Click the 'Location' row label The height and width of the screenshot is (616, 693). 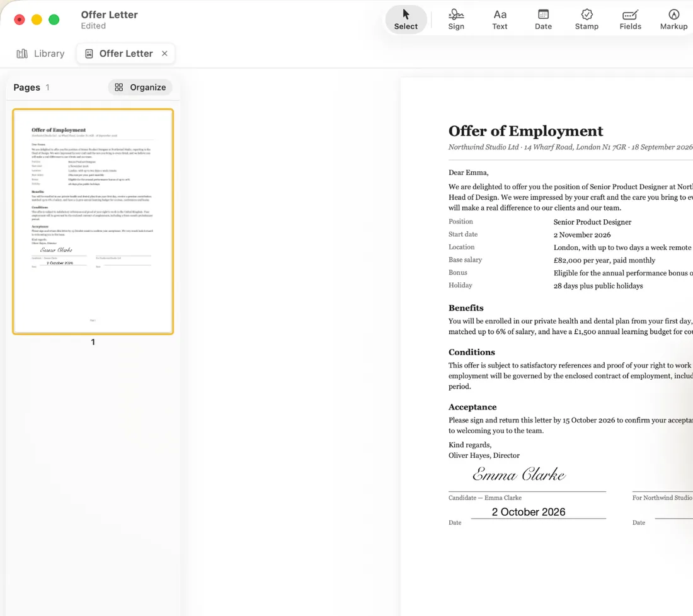[x=461, y=247]
